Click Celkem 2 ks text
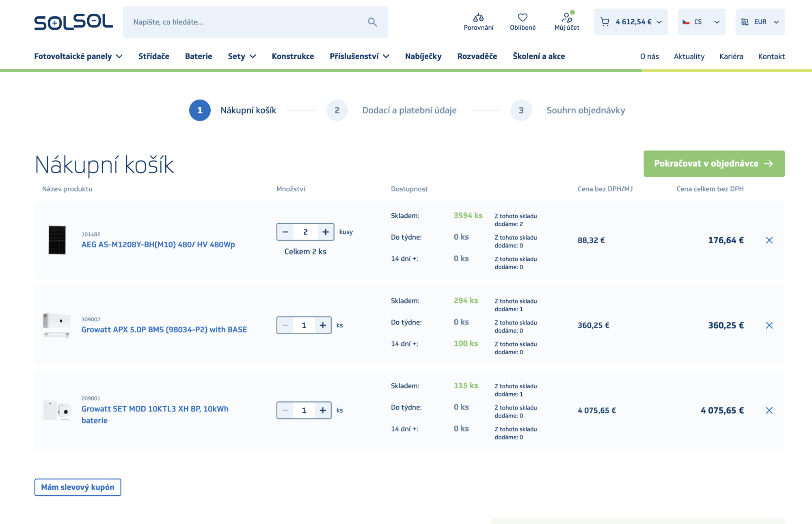812x524 pixels. tap(305, 251)
